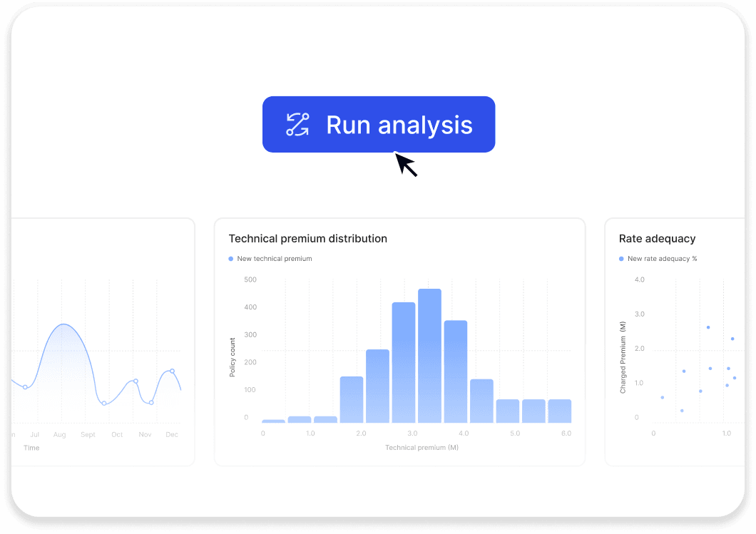756x534 pixels.
Task: Click the Aug label on time axis
Action: pyautogui.click(x=60, y=434)
